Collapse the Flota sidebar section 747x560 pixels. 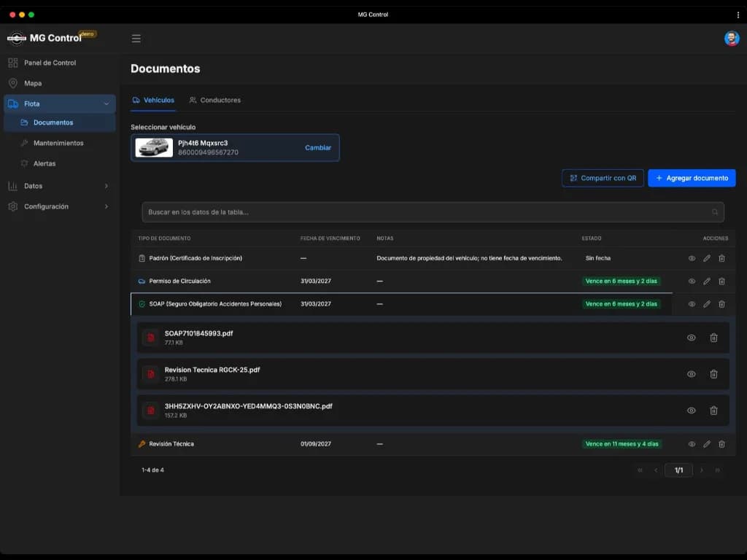point(59,104)
